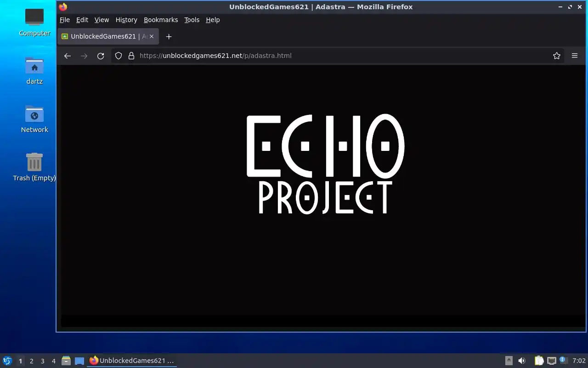Click the Echo Project logo in game
This screenshot has width=588, height=368.
[x=326, y=164]
